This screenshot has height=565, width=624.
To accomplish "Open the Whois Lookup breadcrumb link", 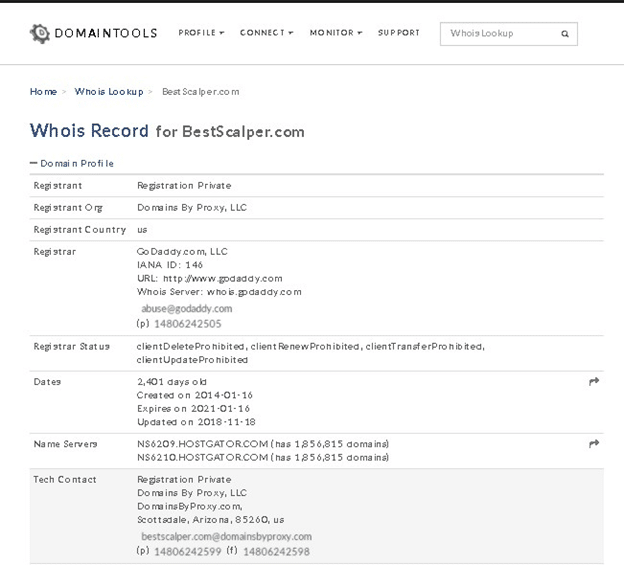I will [x=109, y=92].
